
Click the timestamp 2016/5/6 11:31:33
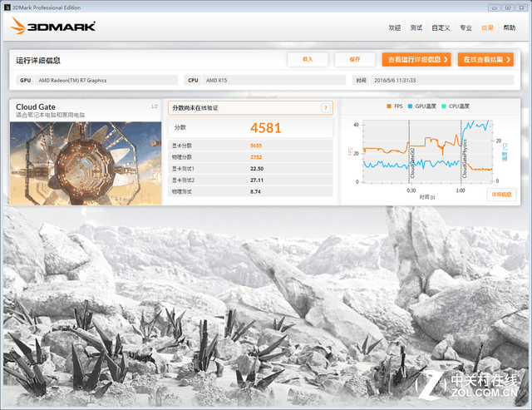point(395,81)
